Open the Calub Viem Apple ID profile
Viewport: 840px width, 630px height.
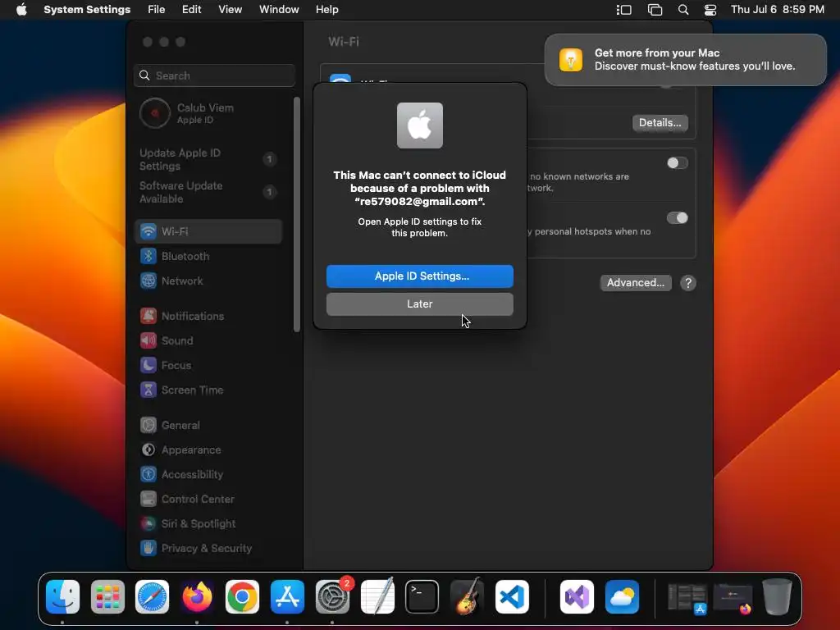tap(208, 113)
